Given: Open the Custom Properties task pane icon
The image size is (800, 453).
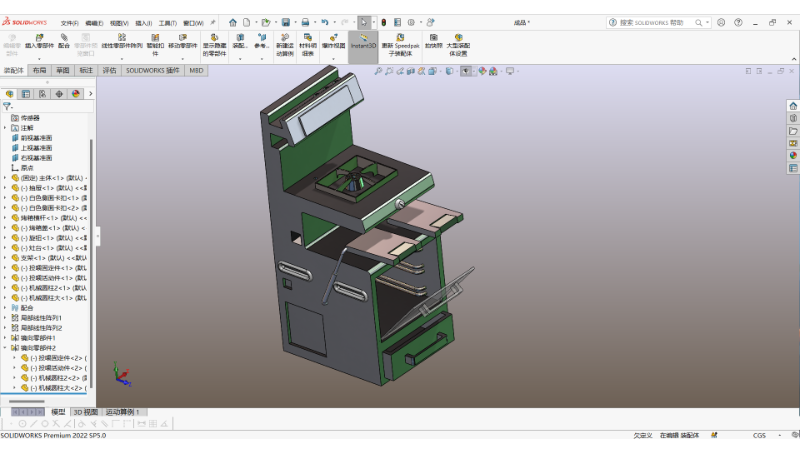Looking at the screenshot, I should click(x=793, y=168).
